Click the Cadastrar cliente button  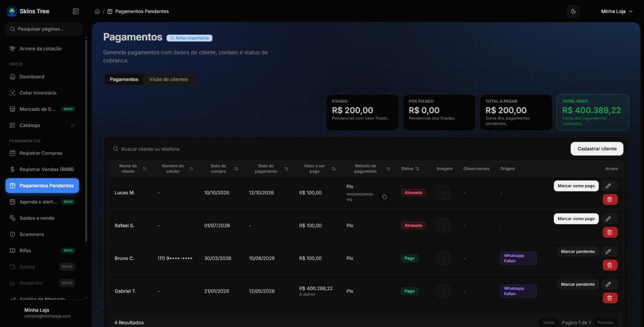pos(597,149)
